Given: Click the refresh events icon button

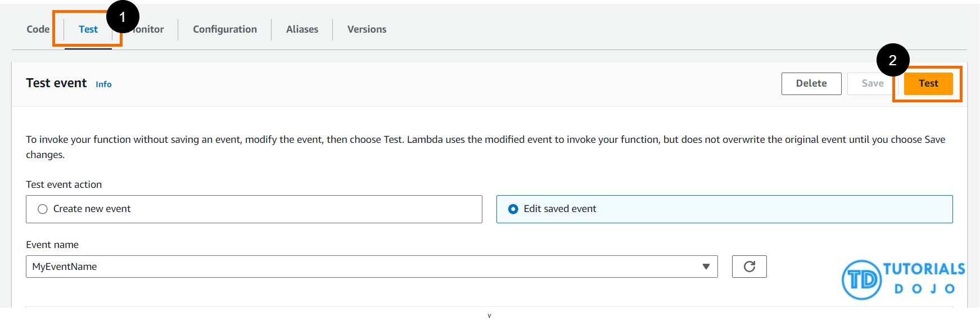Looking at the screenshot, I should tap(749, 267).
